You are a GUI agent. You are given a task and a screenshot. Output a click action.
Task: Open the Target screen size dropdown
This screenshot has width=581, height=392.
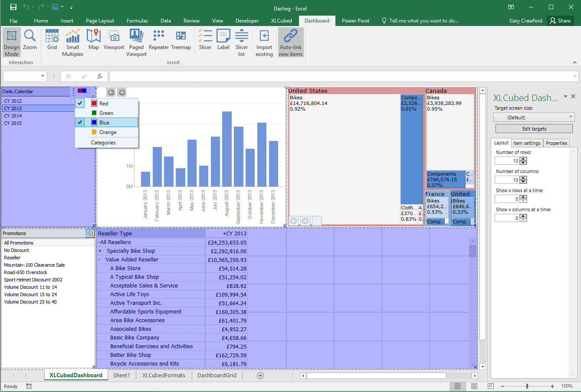tap(534, 117)
